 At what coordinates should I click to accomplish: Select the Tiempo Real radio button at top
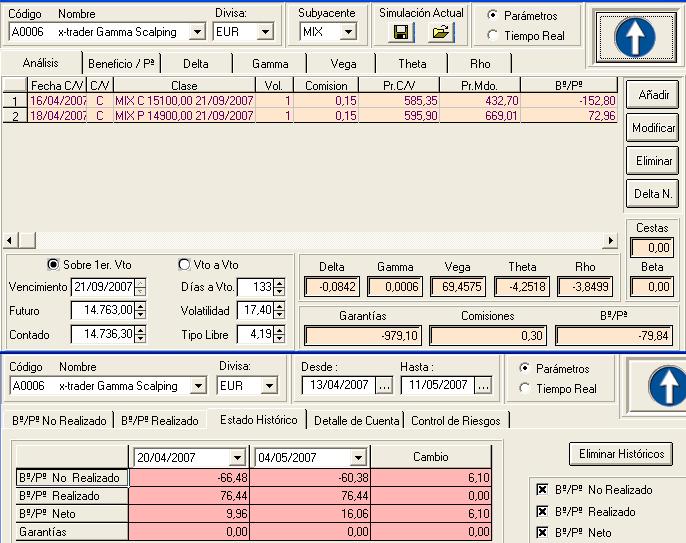493,36
